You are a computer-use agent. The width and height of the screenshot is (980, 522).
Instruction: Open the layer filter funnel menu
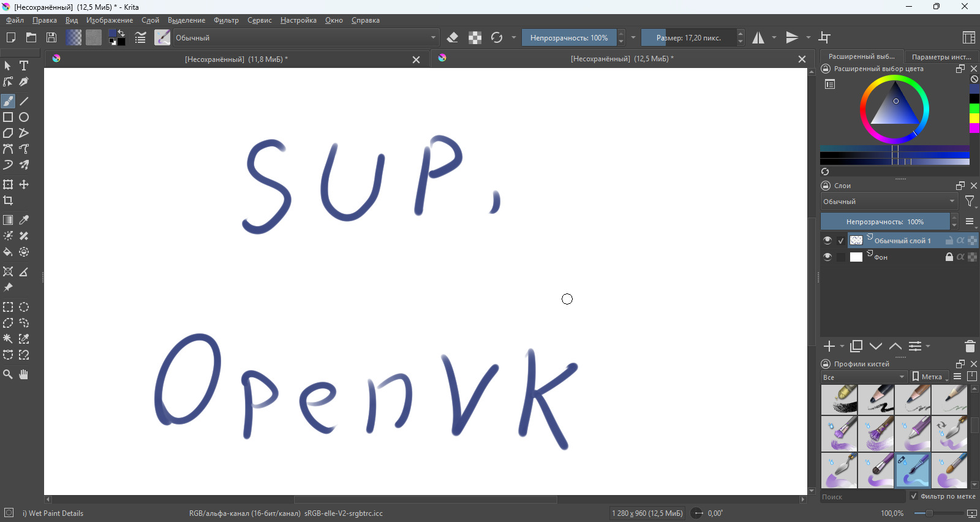pos(970,202)
